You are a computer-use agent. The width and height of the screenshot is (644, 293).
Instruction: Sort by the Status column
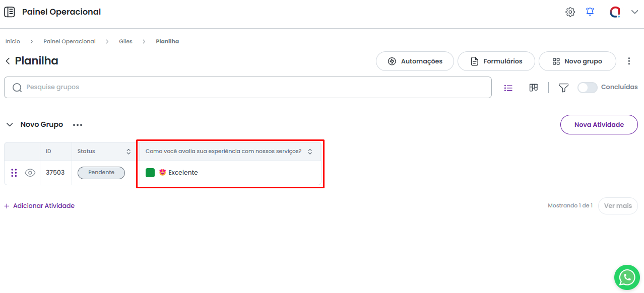click(x=128, y=152)
